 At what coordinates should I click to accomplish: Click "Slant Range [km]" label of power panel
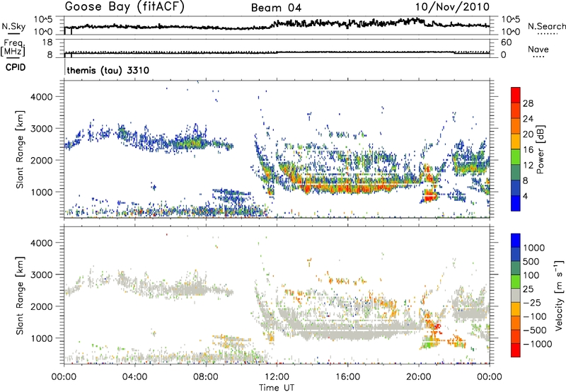pyautogui.click(x=20, y=150)
